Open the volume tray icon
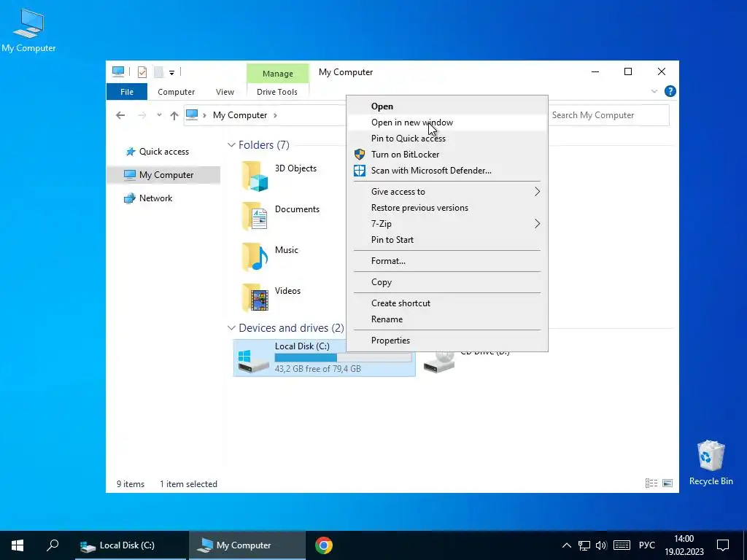The height and width of the screenshot is (560, 747). [601, 545]
